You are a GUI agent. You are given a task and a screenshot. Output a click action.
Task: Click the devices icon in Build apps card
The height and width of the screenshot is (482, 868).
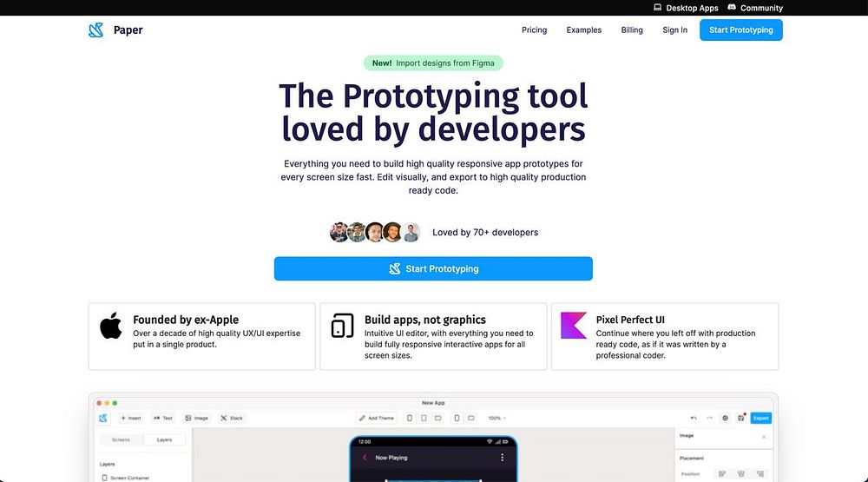[x=342, y=326]
